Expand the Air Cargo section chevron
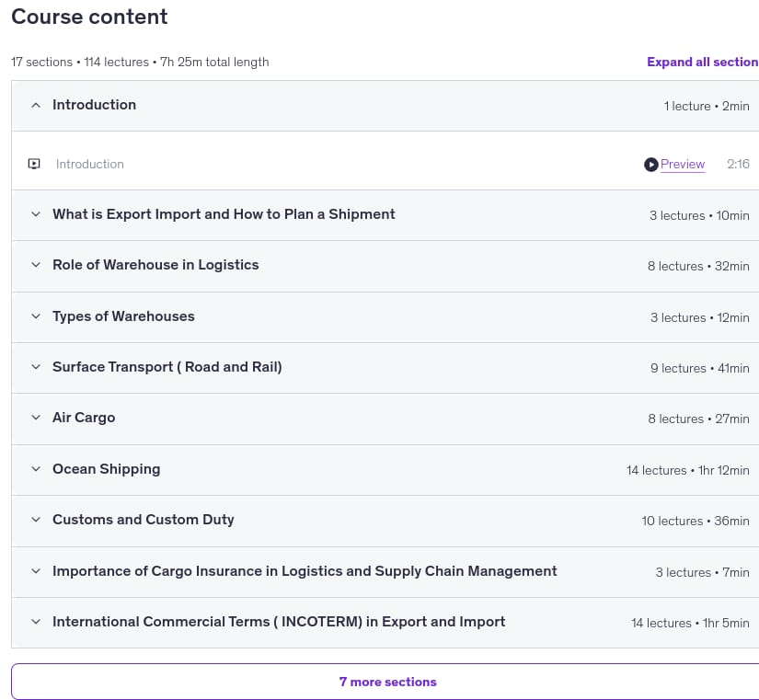This screenshot has height=700, width=759. (36, 418)
